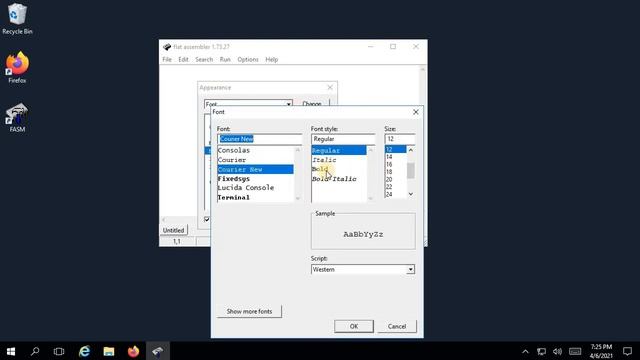
Task: Click font list scroll down arrow
Action: (298, 198)
